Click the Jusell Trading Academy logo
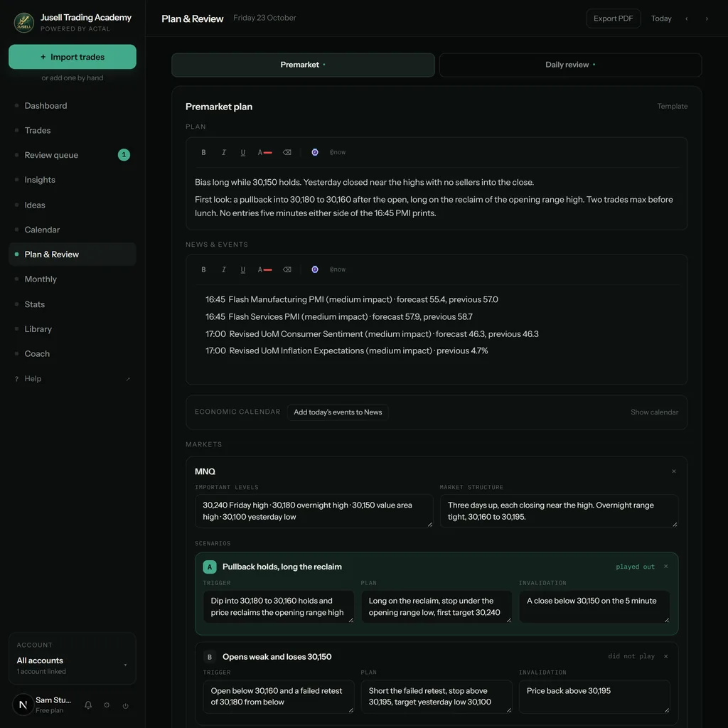This screenshot has width=728, height=728. pos(23,22)
